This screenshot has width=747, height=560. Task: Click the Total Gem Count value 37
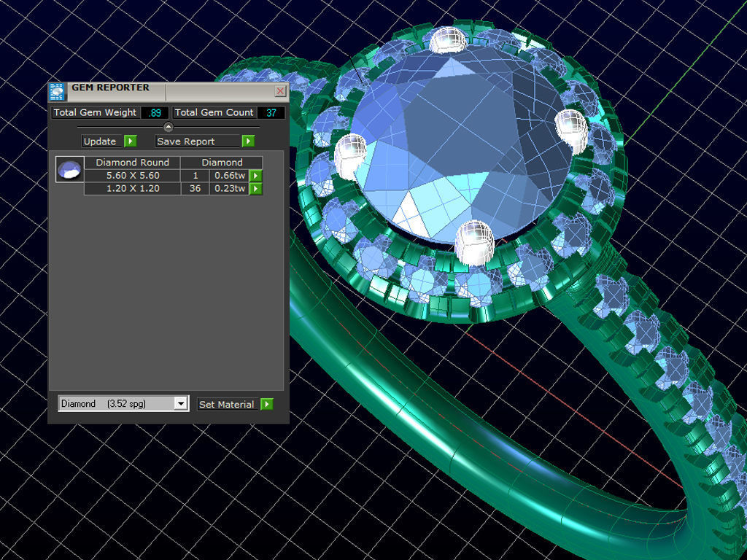271,113
